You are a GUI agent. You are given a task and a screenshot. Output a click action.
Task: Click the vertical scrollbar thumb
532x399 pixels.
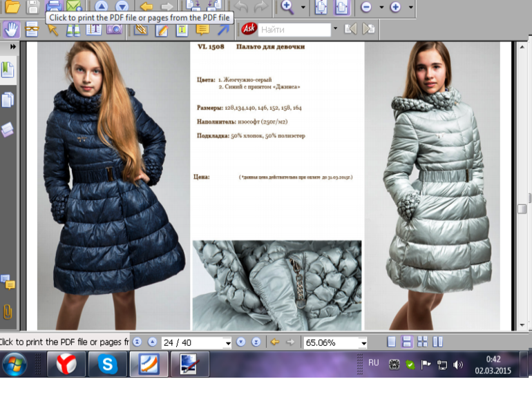pos(522,208)
